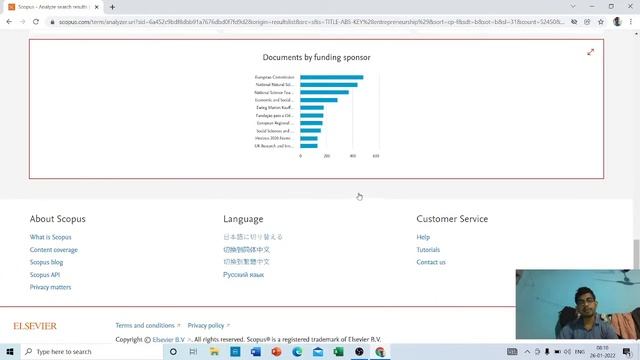Open the Windows Start menu

[10, 351]
